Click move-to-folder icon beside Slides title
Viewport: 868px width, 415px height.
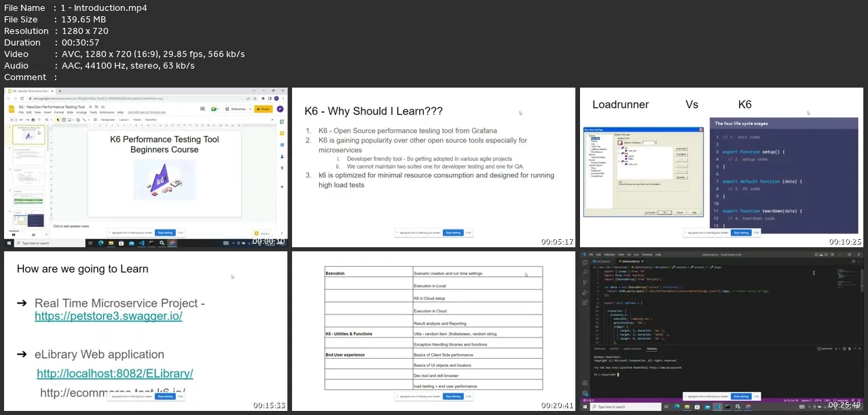tap(96, 107)
